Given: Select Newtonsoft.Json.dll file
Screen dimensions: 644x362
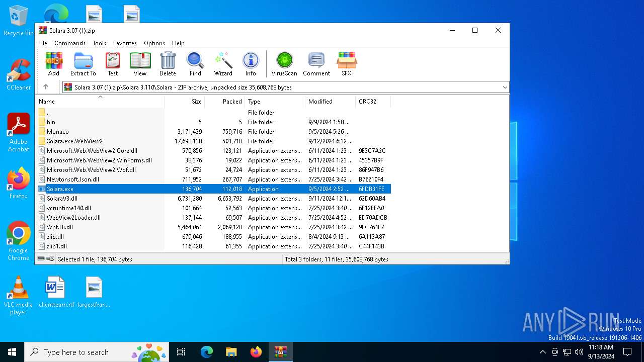Looking at the screenshot, I should click(214, 179).
